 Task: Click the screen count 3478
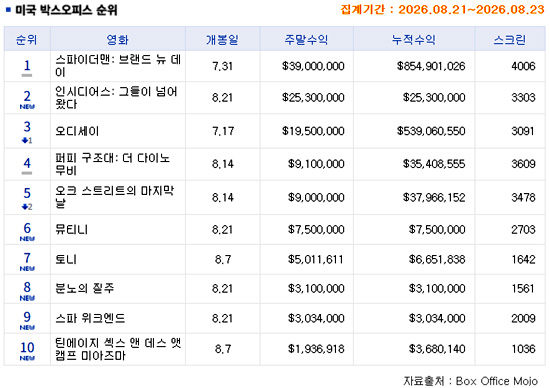pos(523,197)
